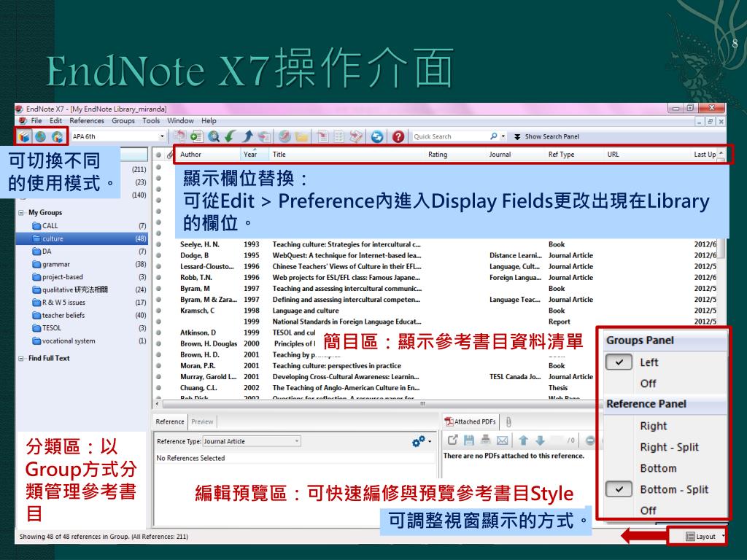Switch to Local Library Mode icon

click(24, 136)
